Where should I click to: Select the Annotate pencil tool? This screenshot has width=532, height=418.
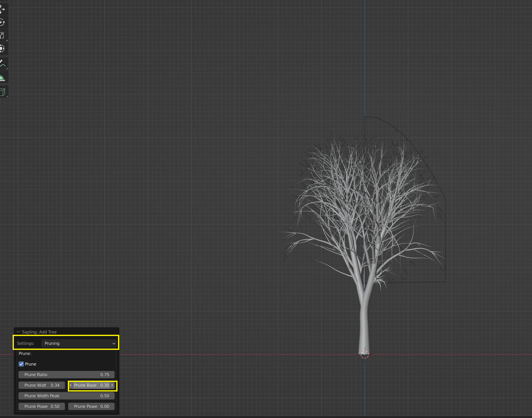point(3,64)
